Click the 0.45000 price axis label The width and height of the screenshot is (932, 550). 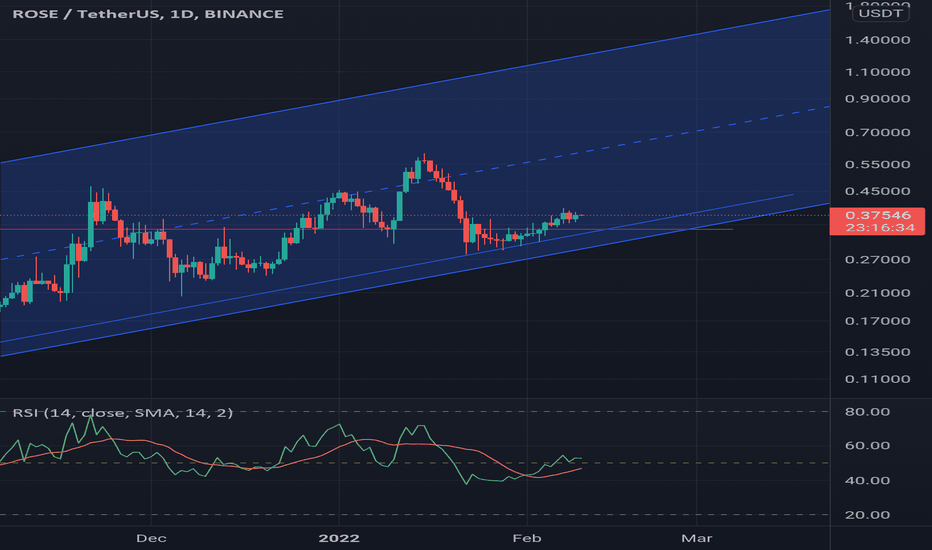(877, 191)
